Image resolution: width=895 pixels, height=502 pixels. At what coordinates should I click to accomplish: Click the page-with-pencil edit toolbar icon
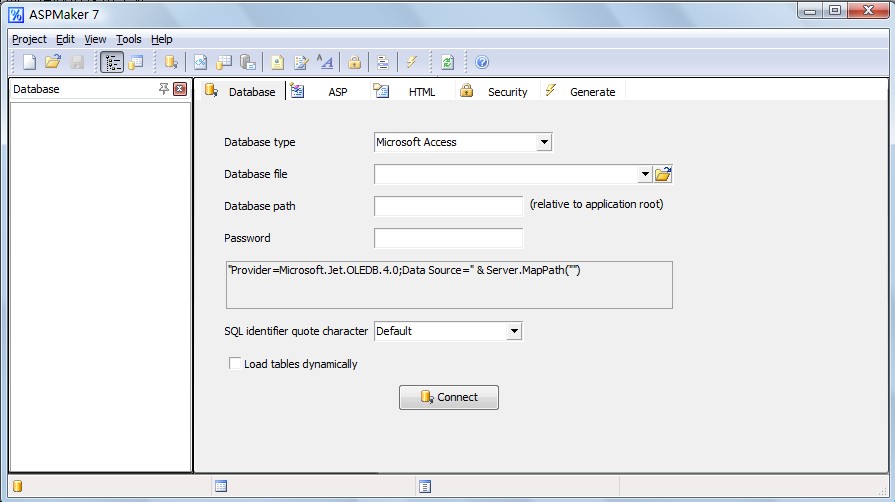(x=301, y=62)
